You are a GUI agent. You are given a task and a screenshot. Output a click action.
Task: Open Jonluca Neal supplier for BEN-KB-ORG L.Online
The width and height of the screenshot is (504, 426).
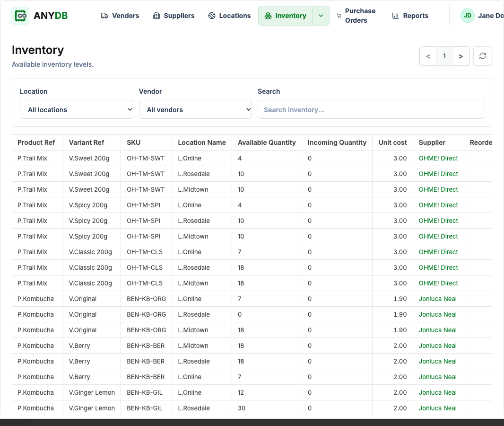click(437, 299)
